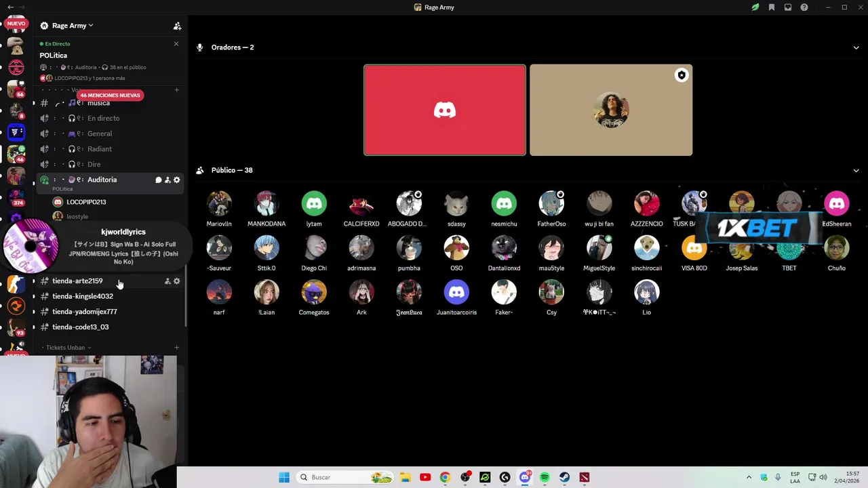Open the Steam icon in taskbar
Viewport: 868px width, 488px height.
(564, 477)
